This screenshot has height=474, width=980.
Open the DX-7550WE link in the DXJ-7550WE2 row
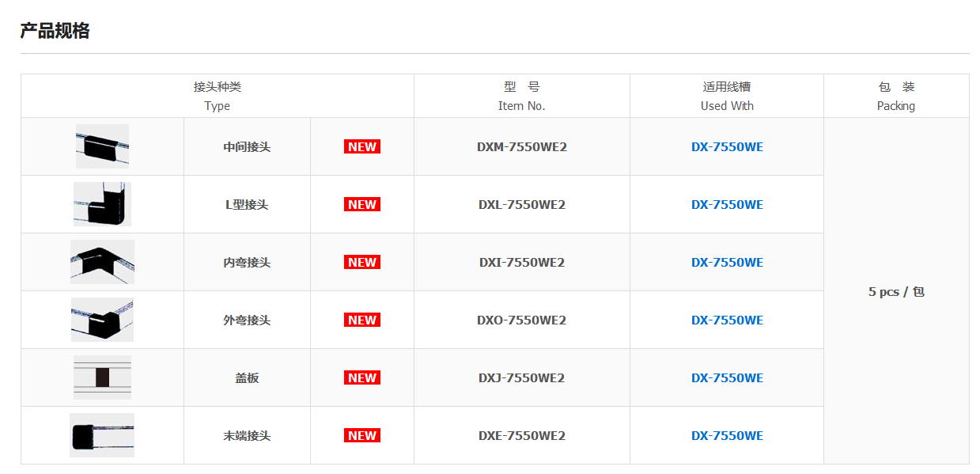point(727,377)
